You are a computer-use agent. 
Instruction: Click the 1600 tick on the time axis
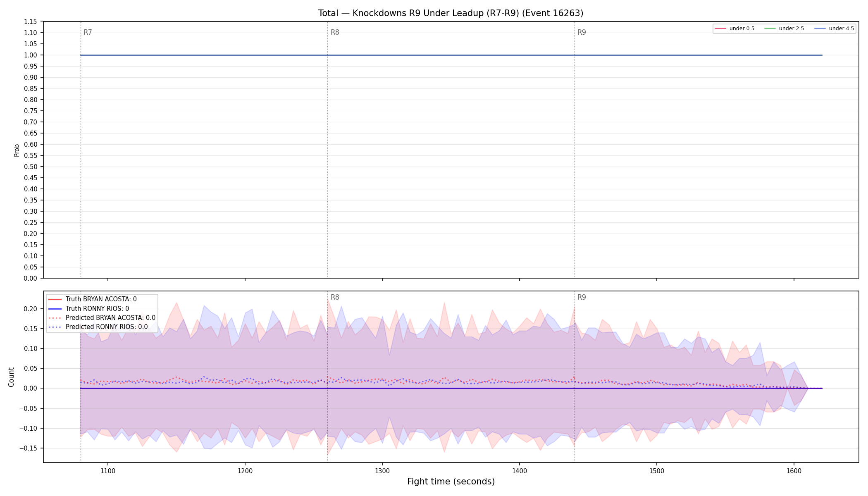click(x=794, y=470)
